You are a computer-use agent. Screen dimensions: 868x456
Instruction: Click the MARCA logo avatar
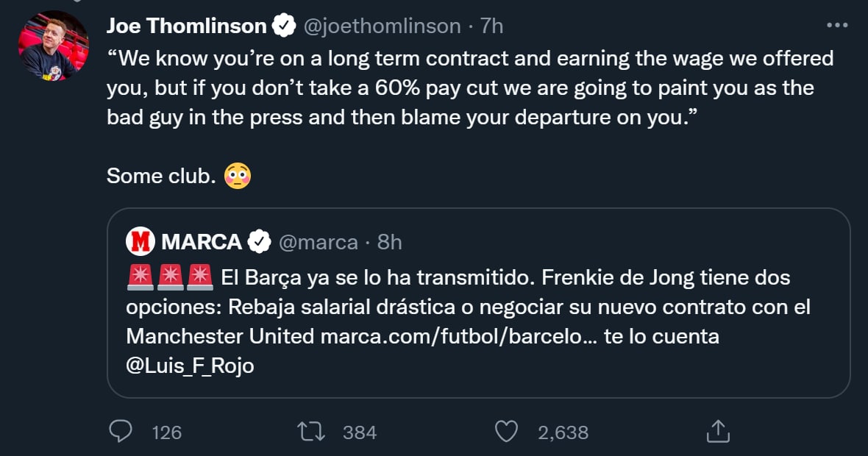click(140, 241)
